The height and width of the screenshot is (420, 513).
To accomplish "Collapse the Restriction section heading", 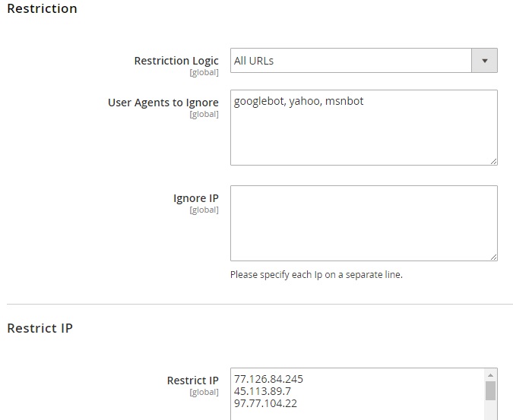I will tap(42, 9).
